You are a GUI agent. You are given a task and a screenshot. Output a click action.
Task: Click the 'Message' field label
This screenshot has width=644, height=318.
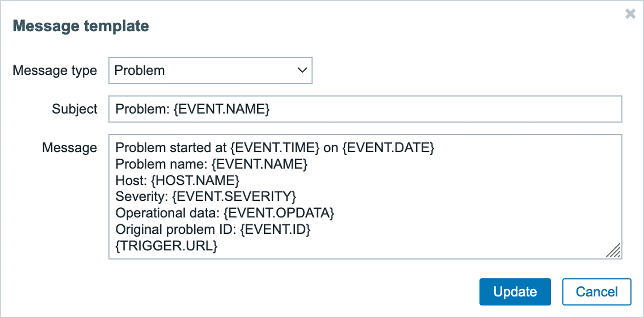pos(69,147)
